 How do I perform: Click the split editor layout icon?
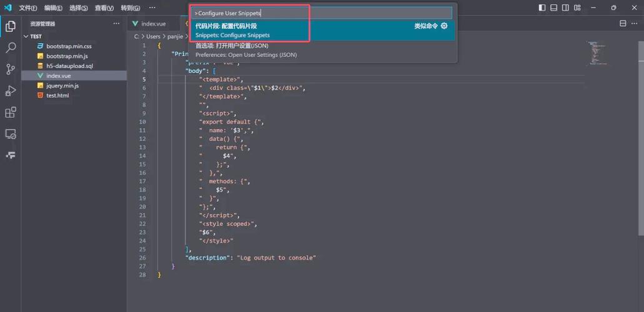coord(623,24)
